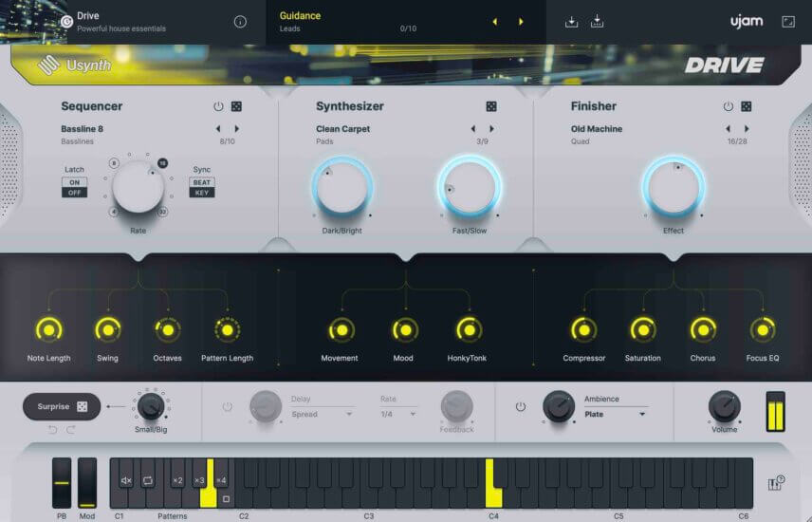The width and height of the screenshot is (812, 522).
Task: Click the ujam logo
Action: click(747, 21)
